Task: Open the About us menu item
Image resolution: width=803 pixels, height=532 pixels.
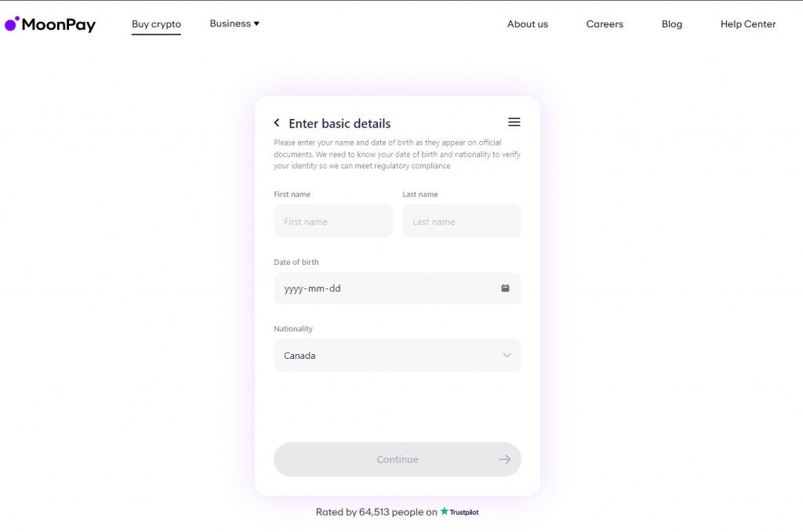Action: (527, 24)
